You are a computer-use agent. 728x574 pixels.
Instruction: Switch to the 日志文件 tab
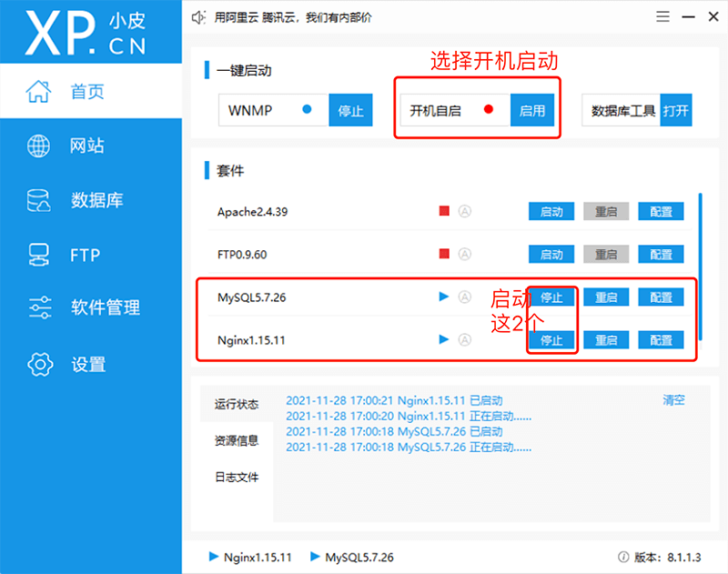pos(237,477)
